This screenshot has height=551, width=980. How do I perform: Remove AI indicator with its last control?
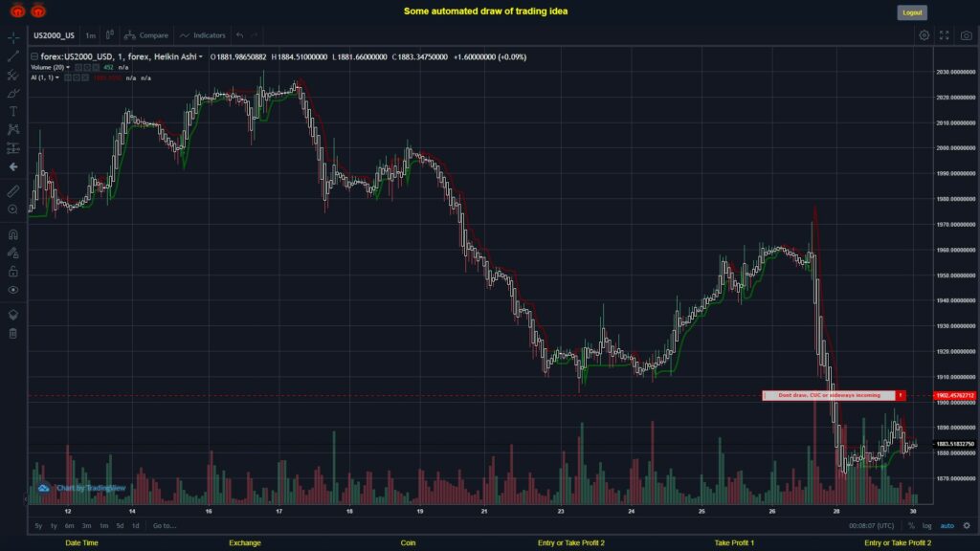click(x=85, y=78)
